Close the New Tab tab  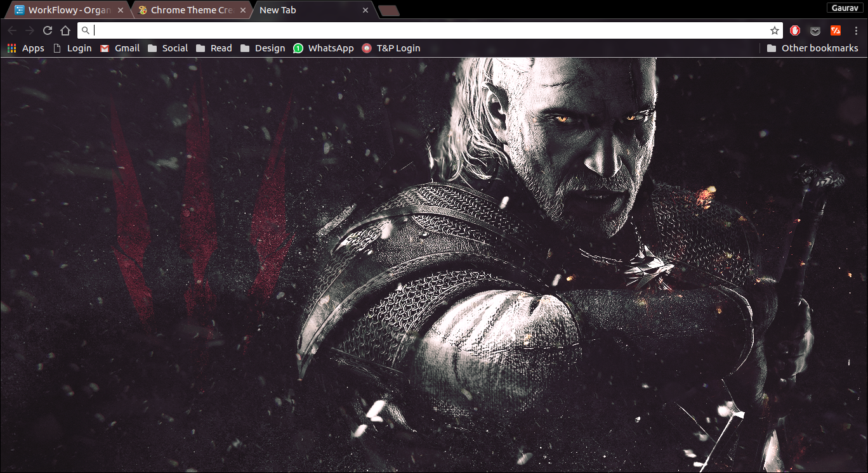365,10
